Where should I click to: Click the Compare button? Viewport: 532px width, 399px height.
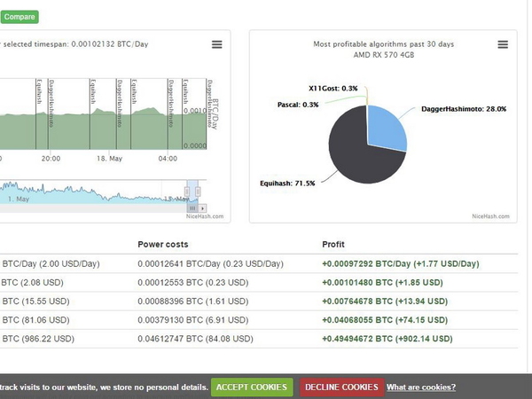pyautogui.click(x=19, y=16)
